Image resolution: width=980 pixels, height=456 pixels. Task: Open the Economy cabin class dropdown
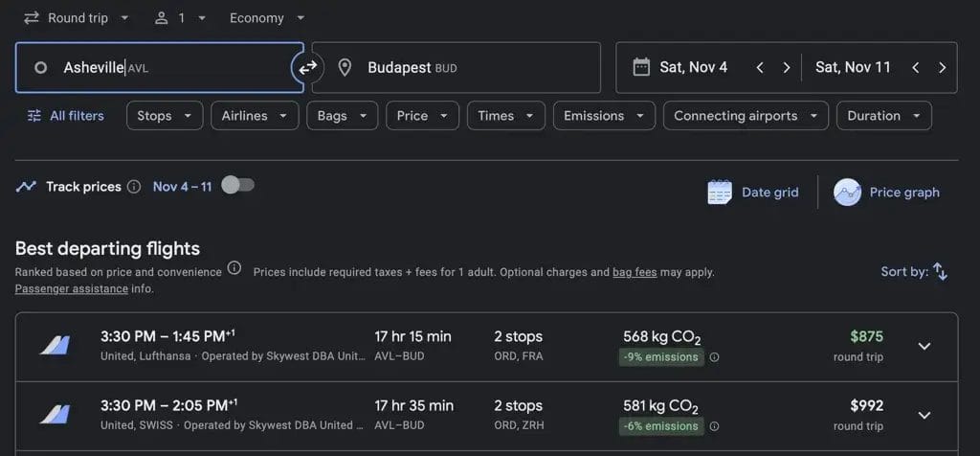(x=267, y=18)
